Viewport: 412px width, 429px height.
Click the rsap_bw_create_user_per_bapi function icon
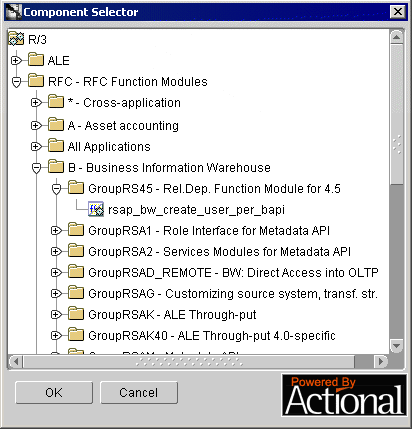(x=96, y=209)
